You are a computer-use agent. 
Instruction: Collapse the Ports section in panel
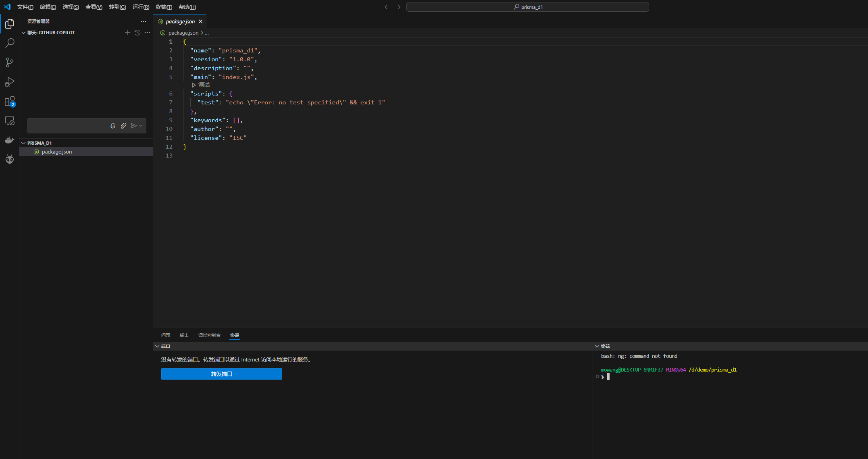point(157,346)
